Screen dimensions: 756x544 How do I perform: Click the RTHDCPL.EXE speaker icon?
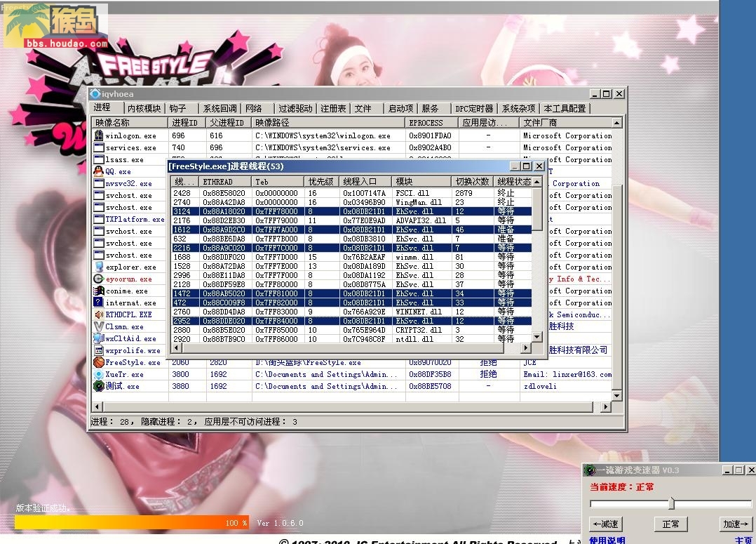[x=98, y=314]
